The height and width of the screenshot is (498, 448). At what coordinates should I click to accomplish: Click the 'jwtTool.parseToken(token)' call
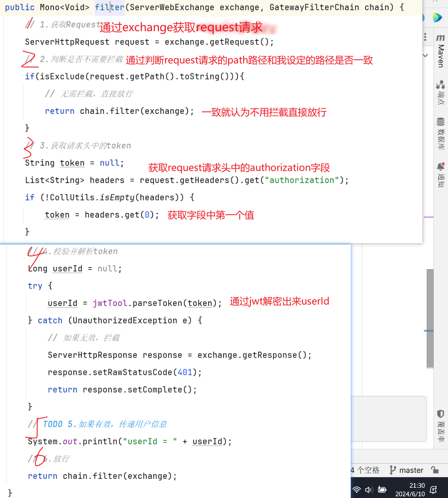(x=155, y=303)
